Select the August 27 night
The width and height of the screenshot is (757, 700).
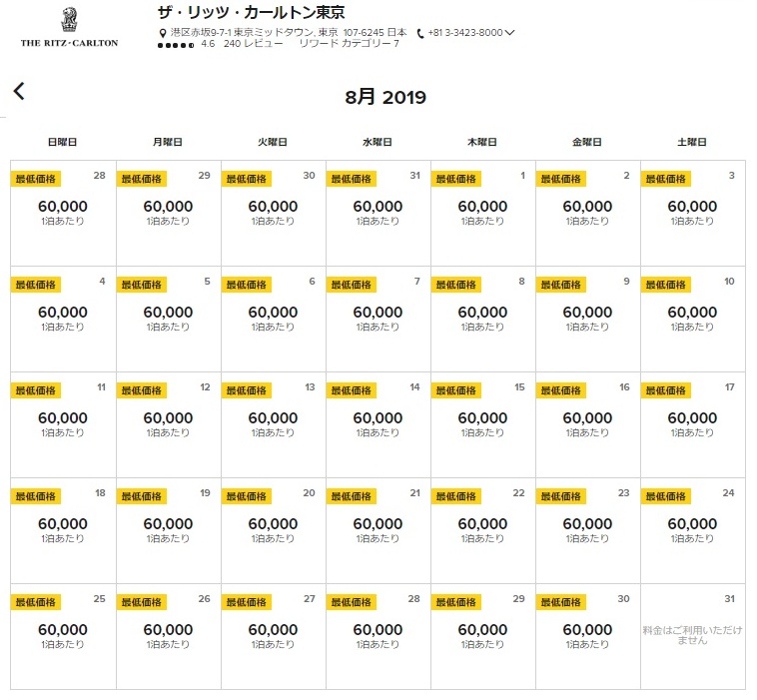click(x=274, y=636)
